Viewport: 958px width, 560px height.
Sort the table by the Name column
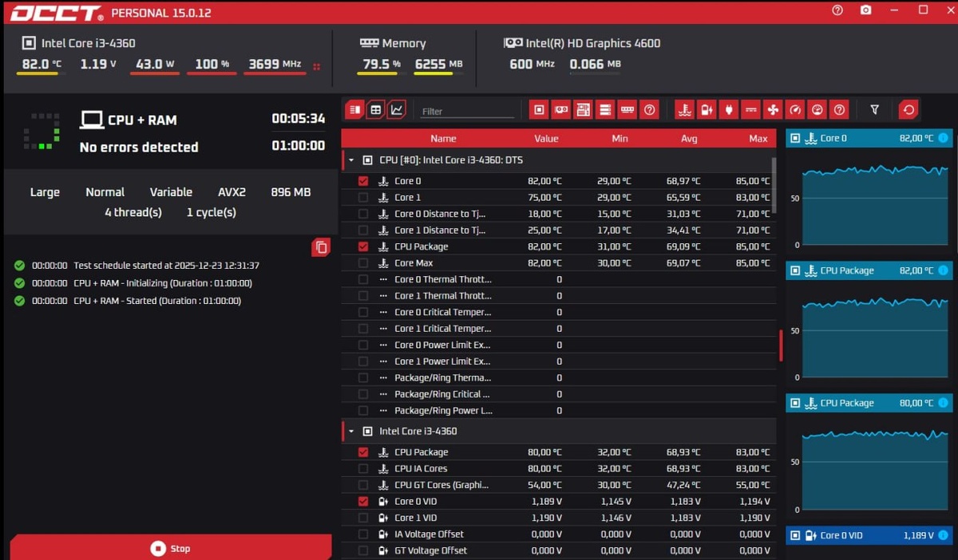coord(443,138)
